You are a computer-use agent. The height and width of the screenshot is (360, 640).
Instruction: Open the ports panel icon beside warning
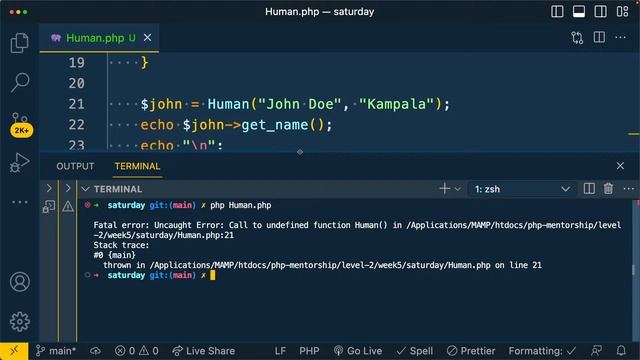tap(49, 207)
